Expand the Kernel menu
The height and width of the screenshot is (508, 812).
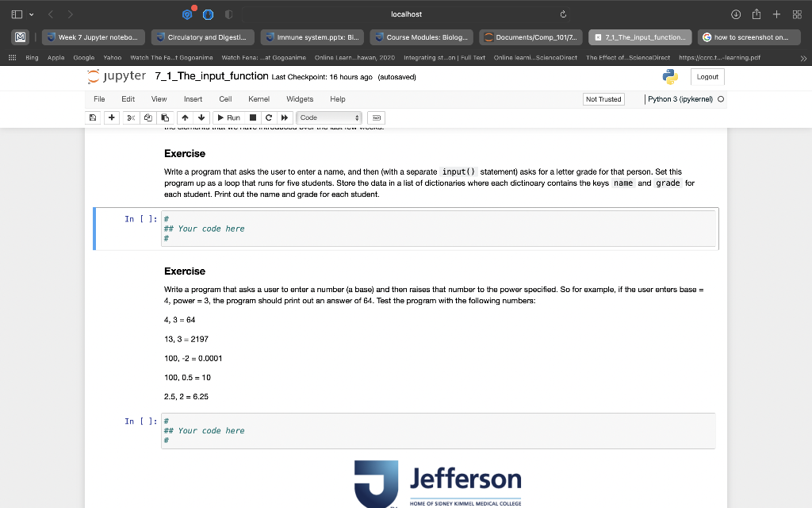point(258,99)
